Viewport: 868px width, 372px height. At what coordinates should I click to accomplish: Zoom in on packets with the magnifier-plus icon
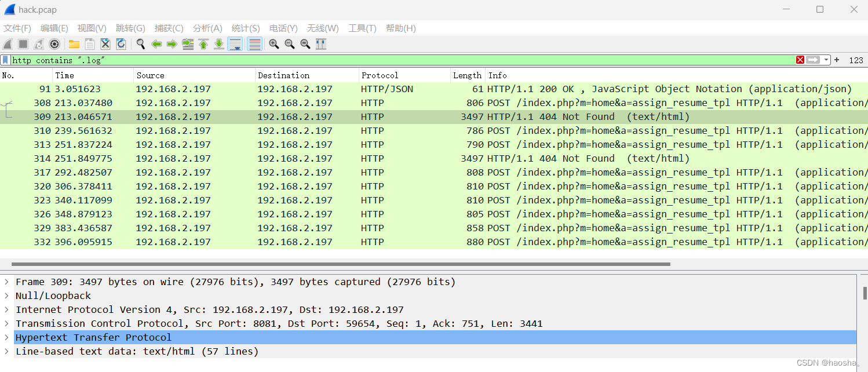[x=273, y=44]
